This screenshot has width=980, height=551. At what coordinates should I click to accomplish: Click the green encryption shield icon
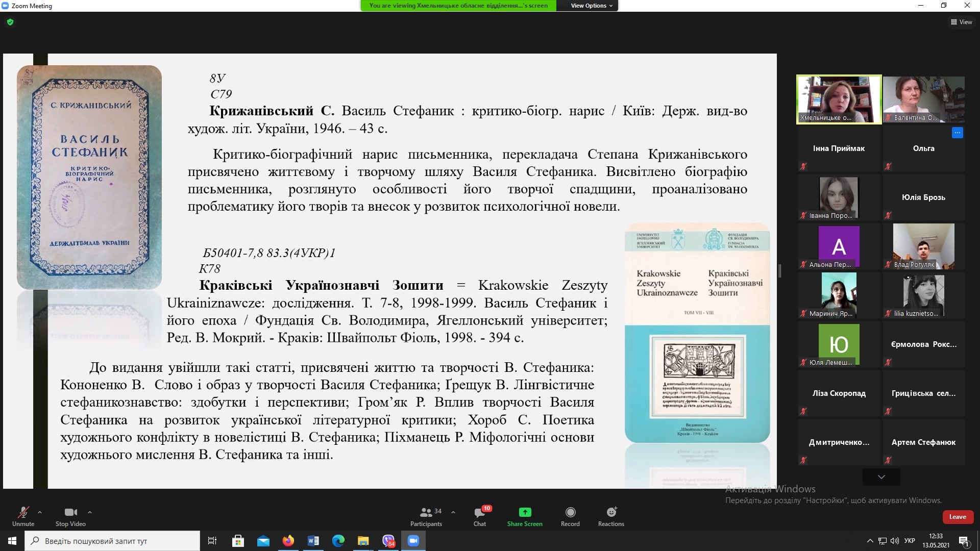tap(10, 22)
